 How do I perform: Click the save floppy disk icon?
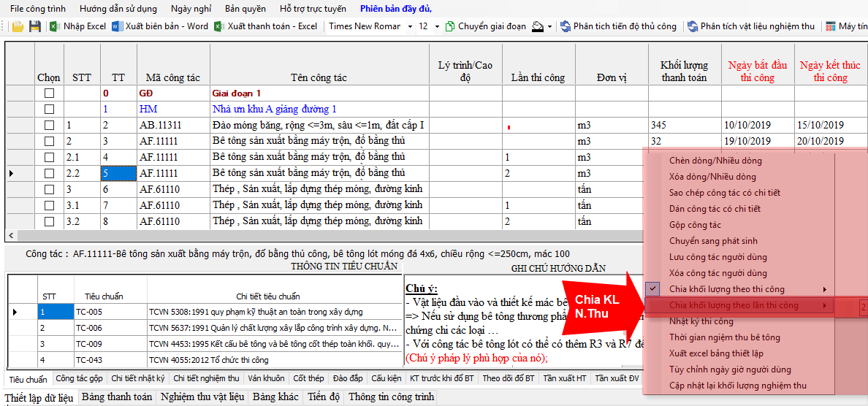[34, 26]
